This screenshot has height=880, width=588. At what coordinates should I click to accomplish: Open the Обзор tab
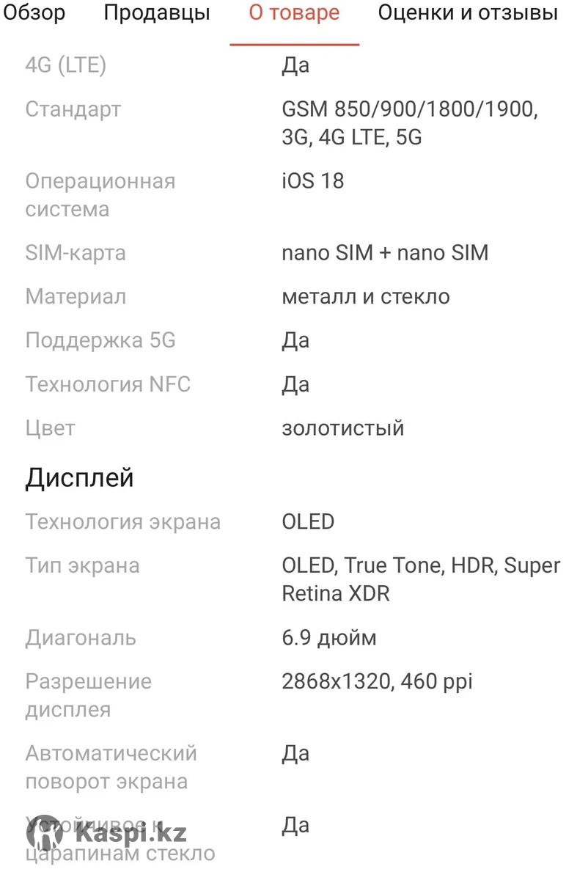[x=34, y=12]
